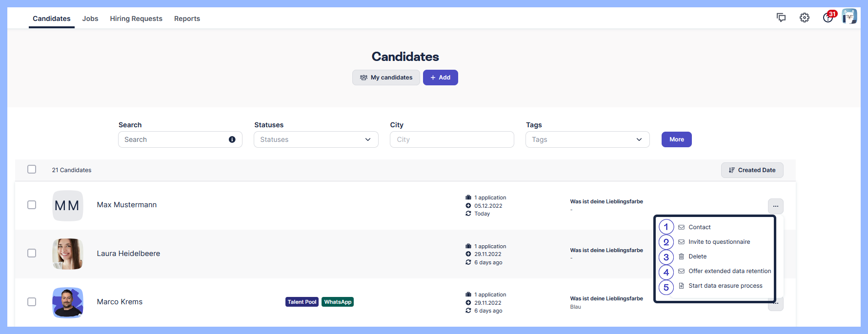Image resolution: width=868 pixels, height=334 pixels.
Task: Expand the Statuses dropdown
Action: 316,139
